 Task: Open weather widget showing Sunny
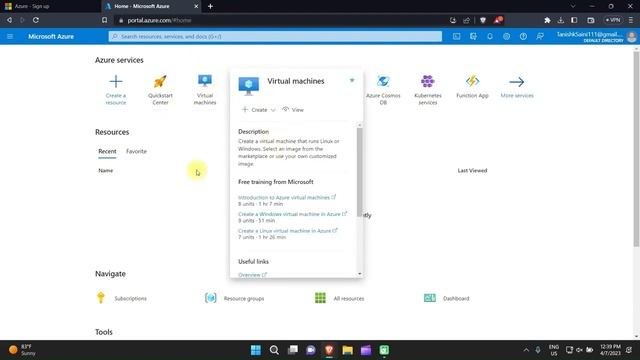tap(23, 350)
